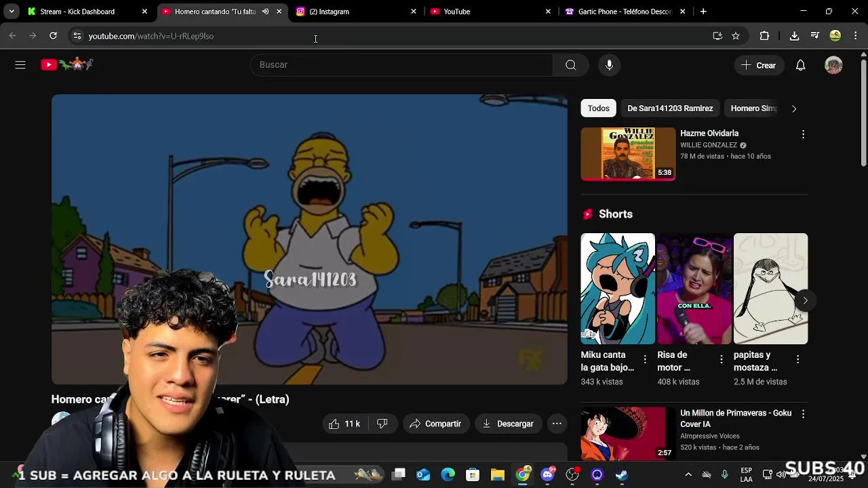Click the address bar URL
Image resolution: width=868 pixels, height=488 pixels.
click(151, 36)
